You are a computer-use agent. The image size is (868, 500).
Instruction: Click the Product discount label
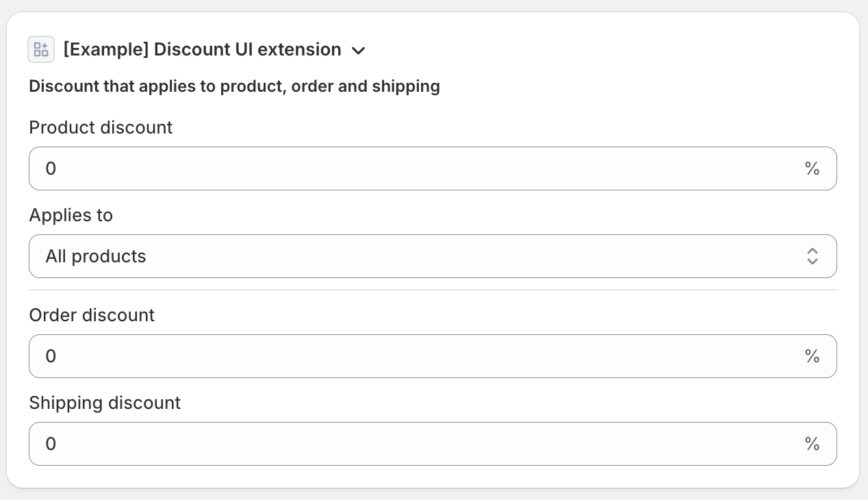[x=101, y=127]
